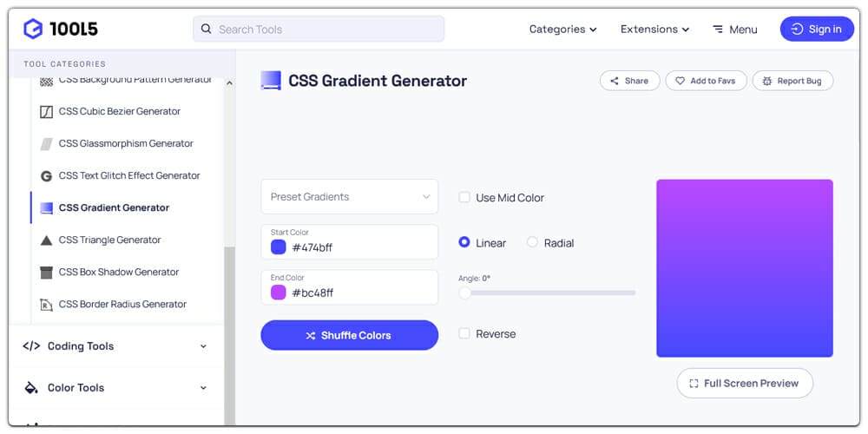Open the Extensions menu
868x434 pixels.
[x=654, y=30]
